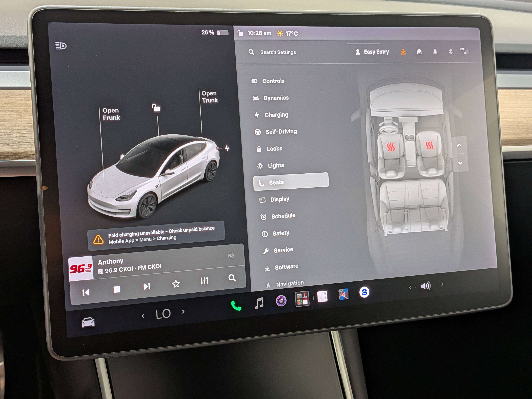
Task: Click the orange software download icon
Action: pos(403,52)
